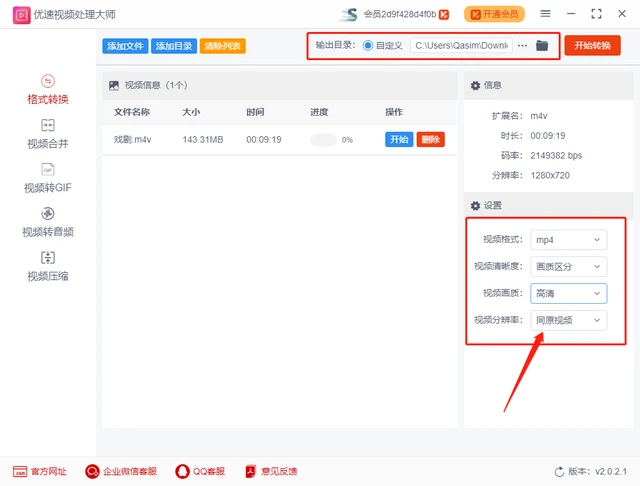
Task: Click the 添加目录 add directory button
Action: coord(174,46)
